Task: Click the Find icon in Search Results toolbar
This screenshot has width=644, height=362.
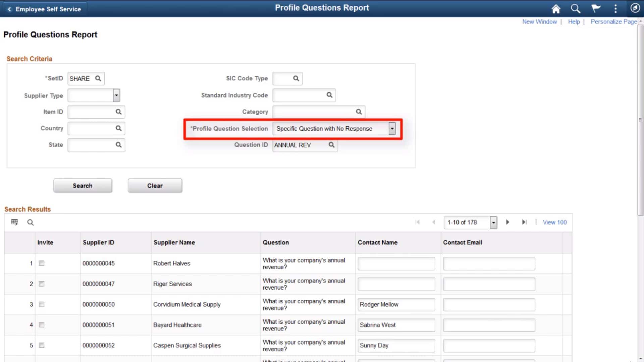Action: click(30, 222)
